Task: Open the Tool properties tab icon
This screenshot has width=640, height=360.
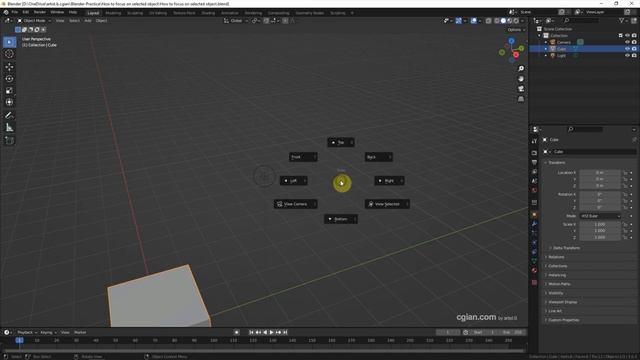Action: click(534, 141)
